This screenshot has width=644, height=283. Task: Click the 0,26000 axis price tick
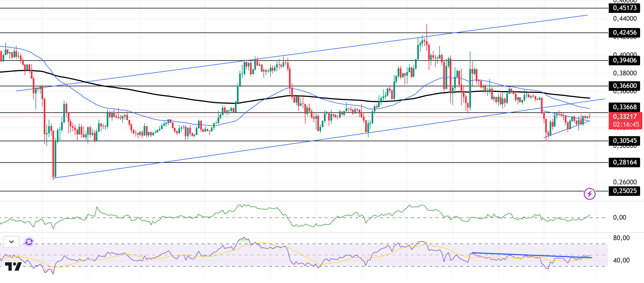(625, 182)
